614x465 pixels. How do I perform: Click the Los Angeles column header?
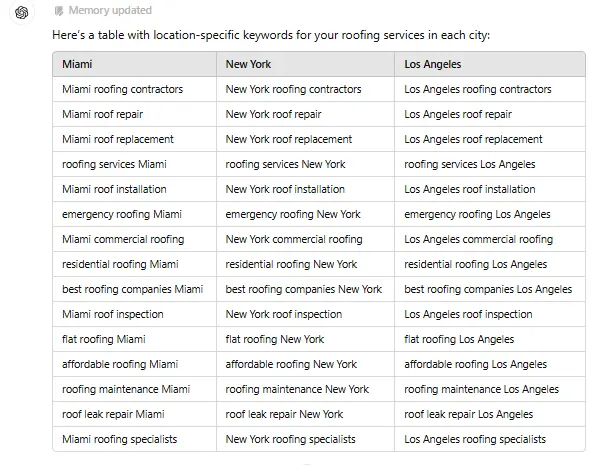[x=433, y=64]
